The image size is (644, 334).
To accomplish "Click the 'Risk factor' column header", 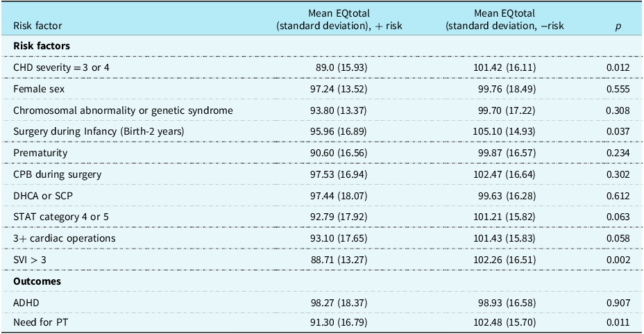I will (x=37, y=26).
